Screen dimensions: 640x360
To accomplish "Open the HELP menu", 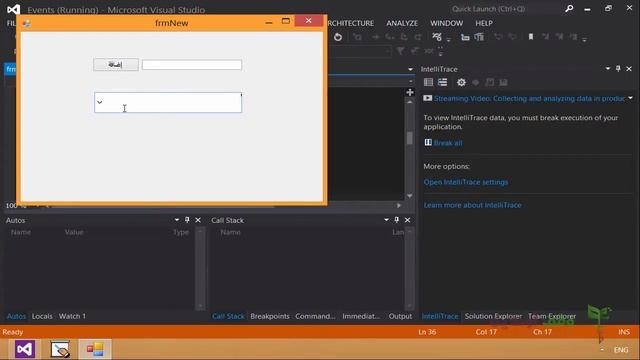I will pos(484,23).
